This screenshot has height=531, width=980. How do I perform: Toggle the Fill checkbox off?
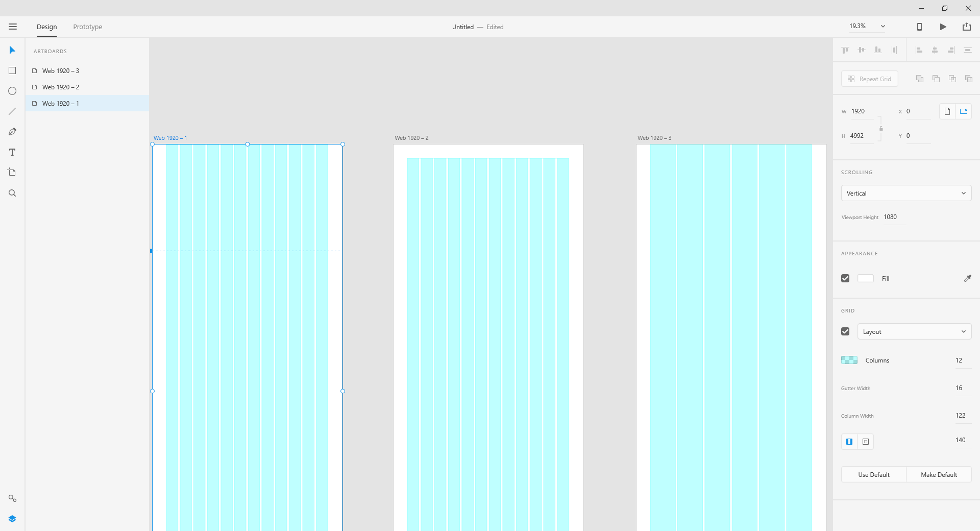coord(845,278)
